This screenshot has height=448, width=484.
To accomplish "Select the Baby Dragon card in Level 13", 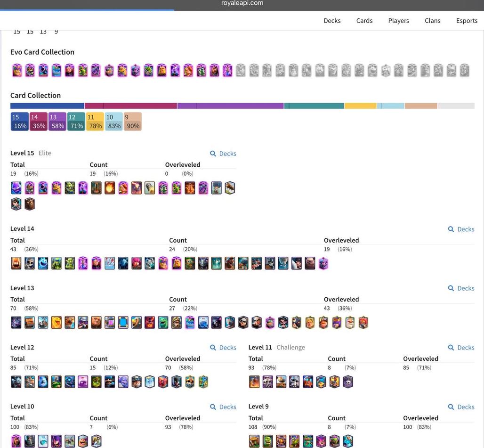I will [163, 322].
